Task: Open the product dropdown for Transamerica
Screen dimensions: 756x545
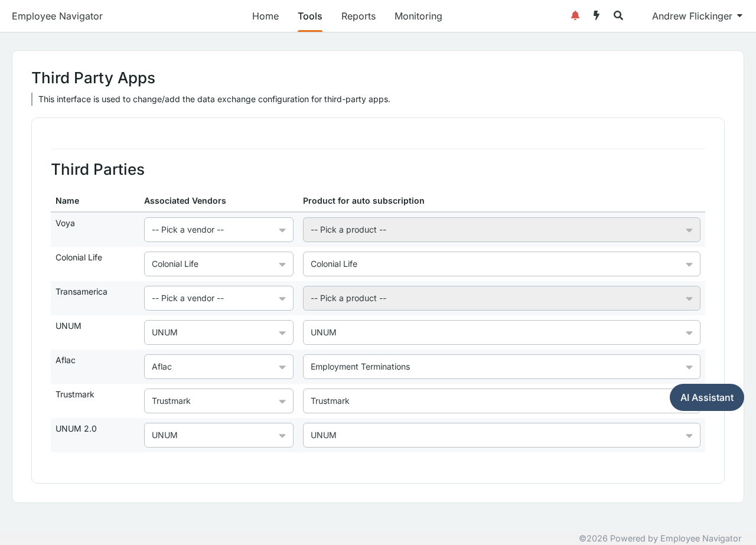Action: (x=501, y=298)
